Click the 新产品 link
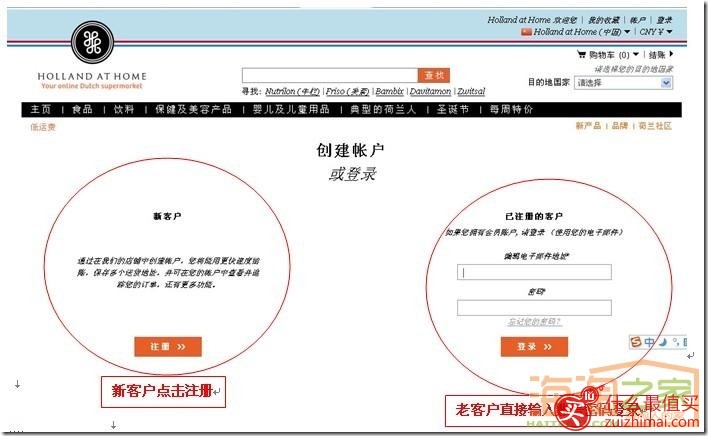The image size is (708, 436). [x=588, y=125]
